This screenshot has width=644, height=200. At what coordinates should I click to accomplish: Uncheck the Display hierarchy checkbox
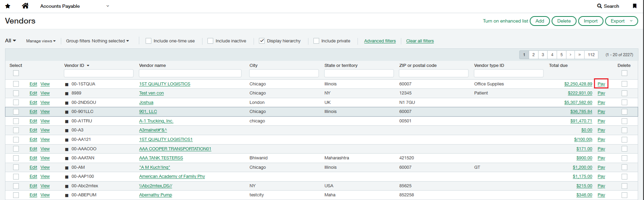262,41
